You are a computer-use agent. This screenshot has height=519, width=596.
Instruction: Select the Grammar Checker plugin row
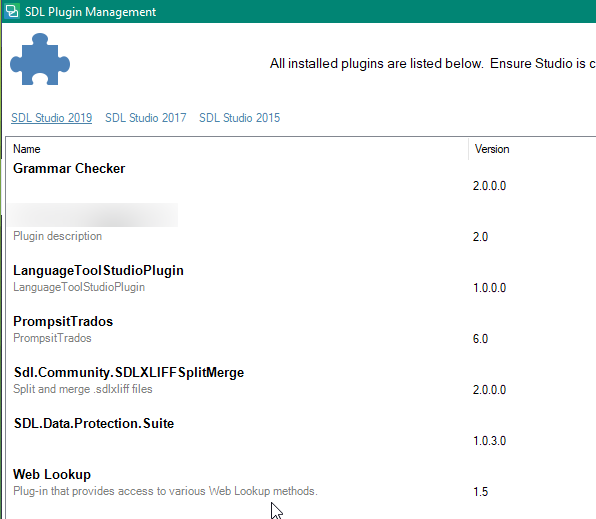[x=69, y=168]
